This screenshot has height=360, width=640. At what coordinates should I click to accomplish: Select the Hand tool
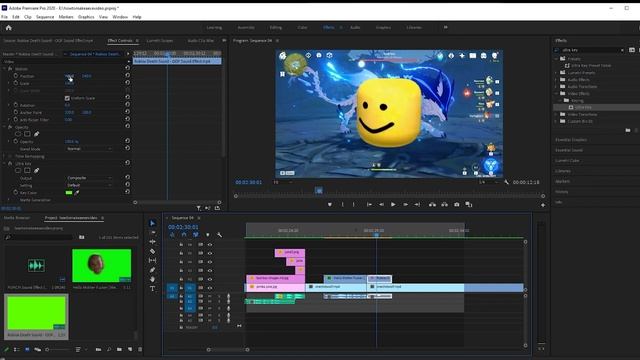pos(152,279)
